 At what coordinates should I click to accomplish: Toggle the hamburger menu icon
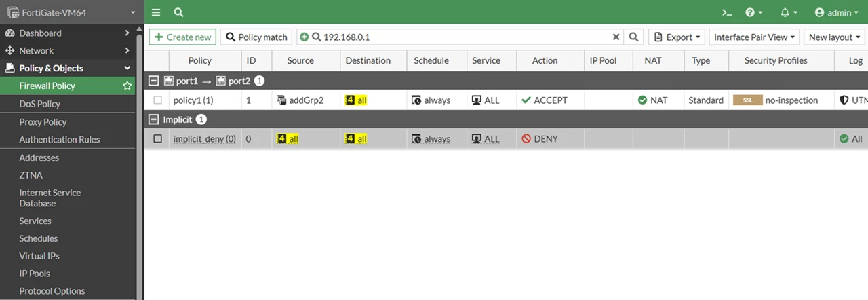click(x=156, y=12)
